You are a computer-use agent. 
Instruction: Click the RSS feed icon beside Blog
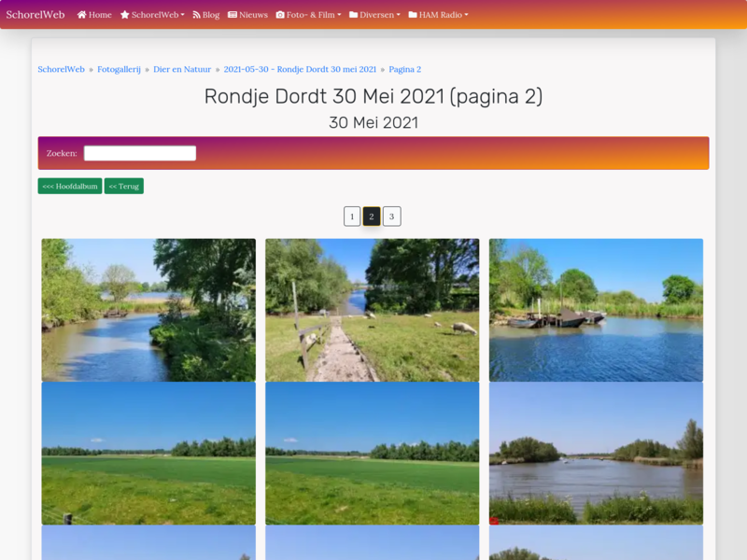[196, 15]
